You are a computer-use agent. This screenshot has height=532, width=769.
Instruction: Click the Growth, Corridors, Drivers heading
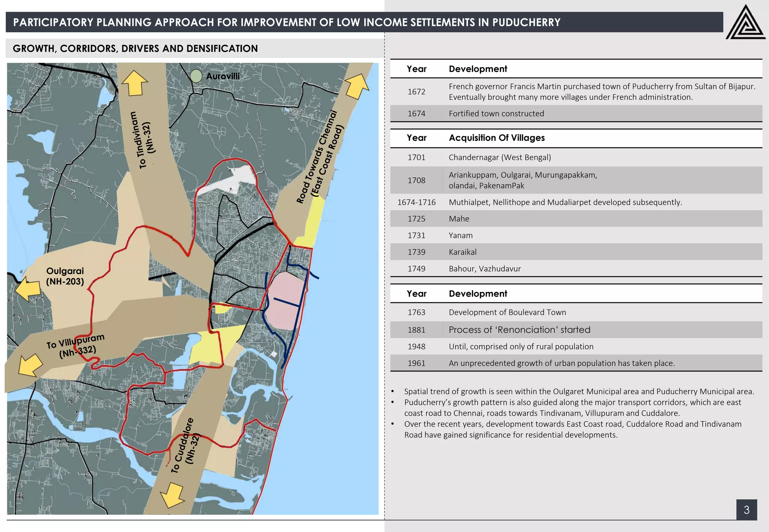[135, 49]
